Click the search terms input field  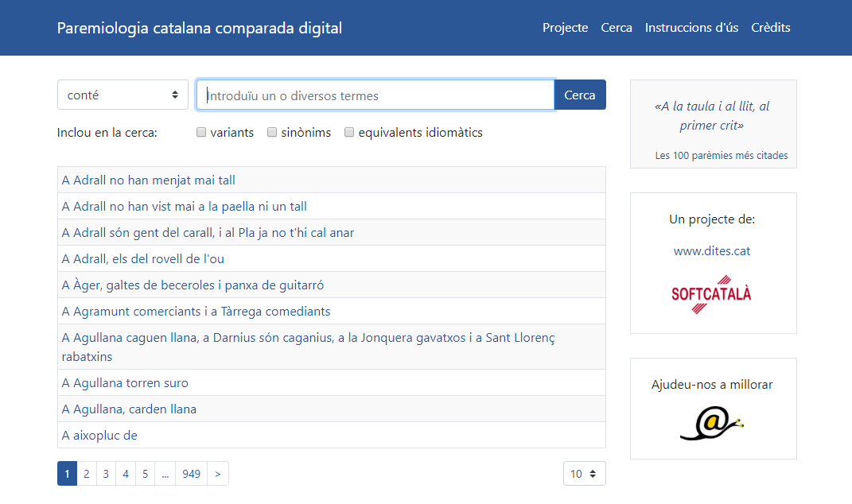tap(375, 95)
